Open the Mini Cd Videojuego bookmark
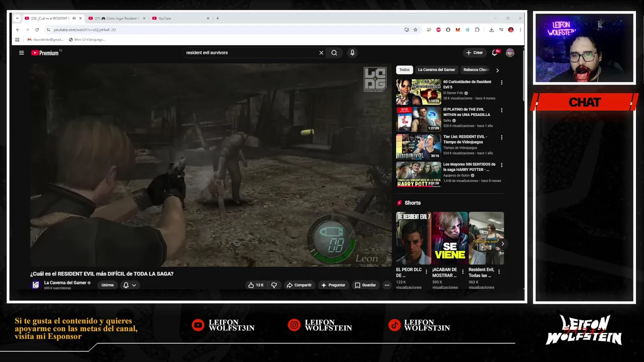Screen dimensions: 644x362 click(87, 39)
